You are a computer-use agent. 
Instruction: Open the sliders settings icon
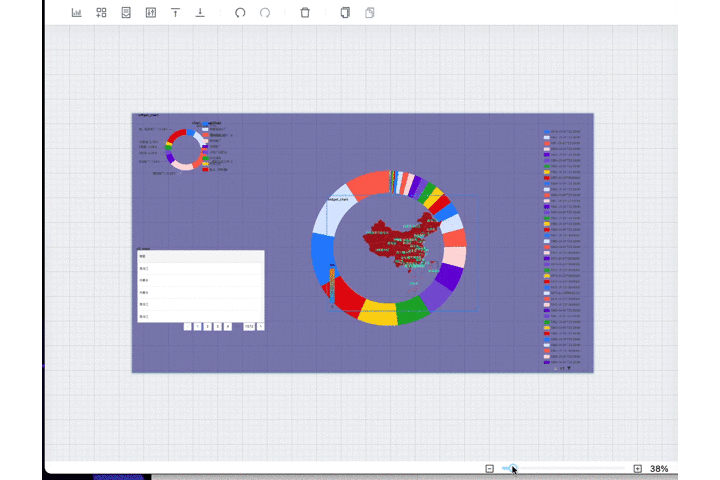pyautogui.click(x=151, y=13)
